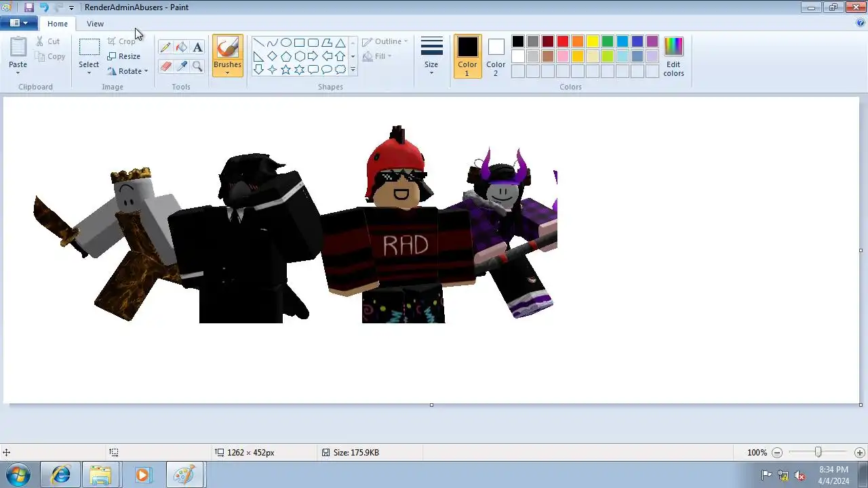Choose the Down arrow shape
Image resolution: width=868 pixels, height=488 pixels.
(258, 69)
